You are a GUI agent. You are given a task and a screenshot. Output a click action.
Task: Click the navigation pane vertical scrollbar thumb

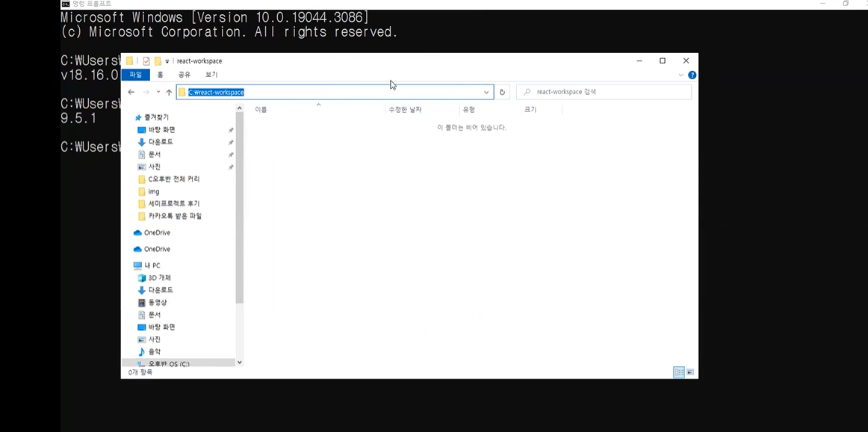tap(239, 208)
